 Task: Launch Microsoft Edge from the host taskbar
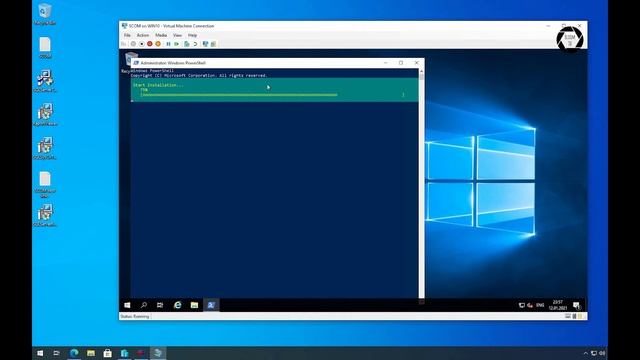(x=74, y=353)
